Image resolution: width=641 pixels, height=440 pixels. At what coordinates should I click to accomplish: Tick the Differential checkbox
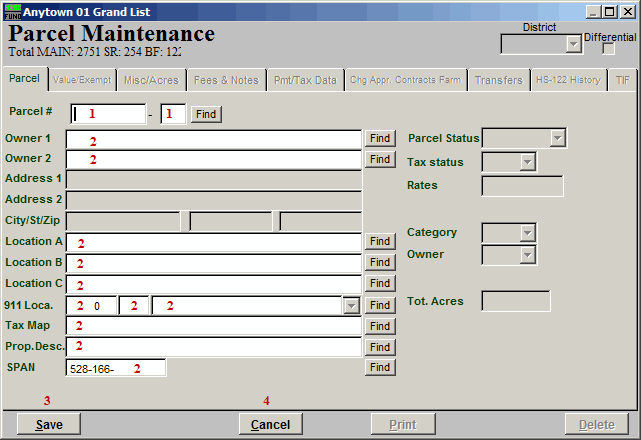(x=608, y=49)
